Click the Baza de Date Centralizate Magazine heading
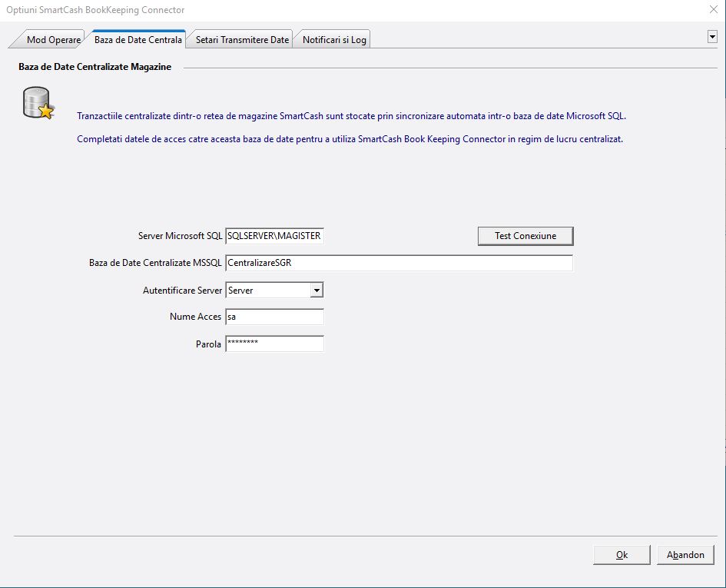This screenshot has width=726, height=588. coord(95,67)
